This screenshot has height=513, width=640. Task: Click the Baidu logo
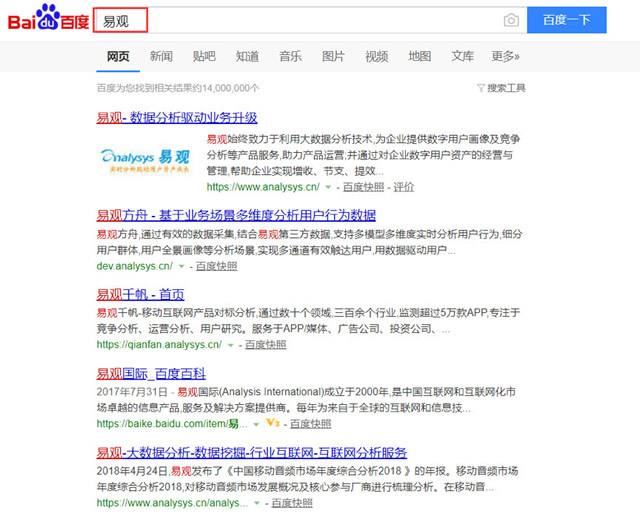pos(46,20)
